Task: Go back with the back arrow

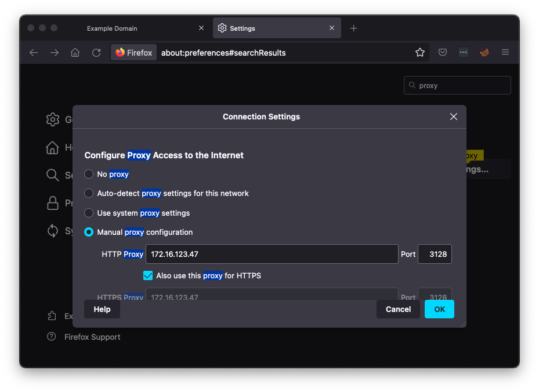Action: (x=34, y=53)
